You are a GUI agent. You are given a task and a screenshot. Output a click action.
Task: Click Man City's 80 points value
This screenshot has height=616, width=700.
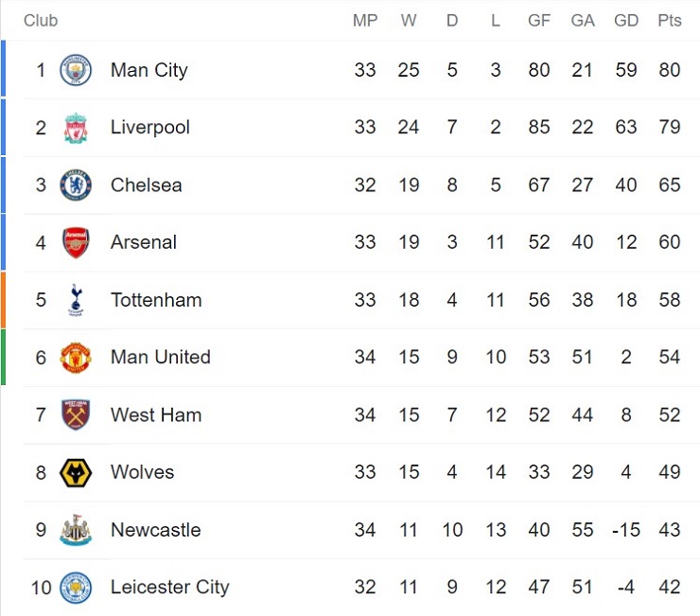[669, 70]
